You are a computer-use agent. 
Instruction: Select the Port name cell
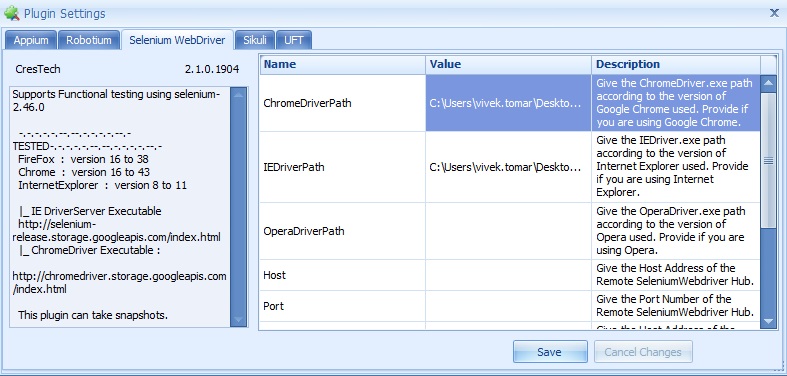tap(343, 306)
